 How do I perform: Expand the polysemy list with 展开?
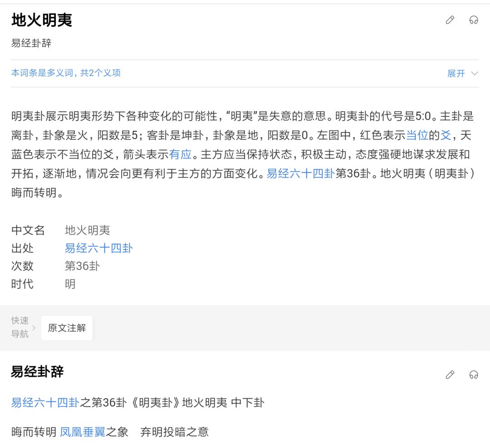coord(456,74)
